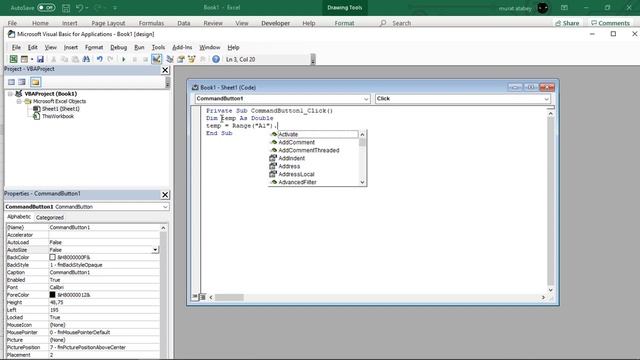Toggle Folders icon in Project panel

pyautogui.click(x=36, y=82)
